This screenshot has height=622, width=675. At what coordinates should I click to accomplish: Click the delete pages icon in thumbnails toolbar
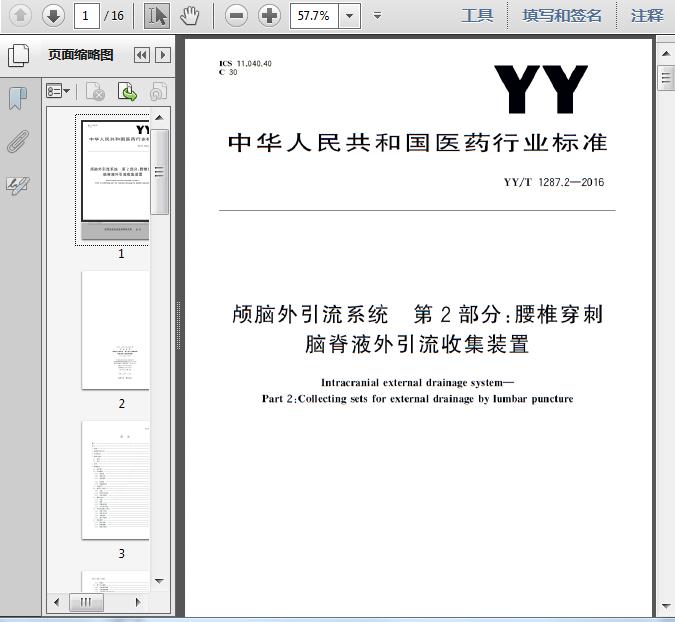(95, 91)
